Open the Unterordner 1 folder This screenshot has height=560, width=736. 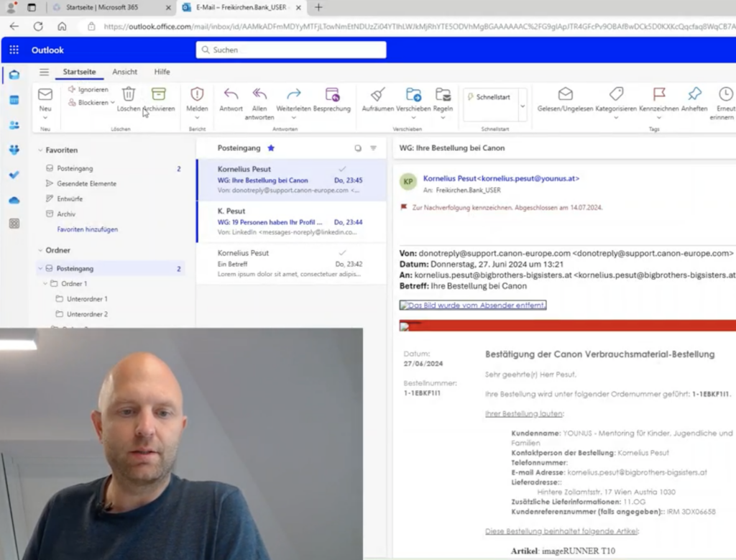click(x=87, y=299)
